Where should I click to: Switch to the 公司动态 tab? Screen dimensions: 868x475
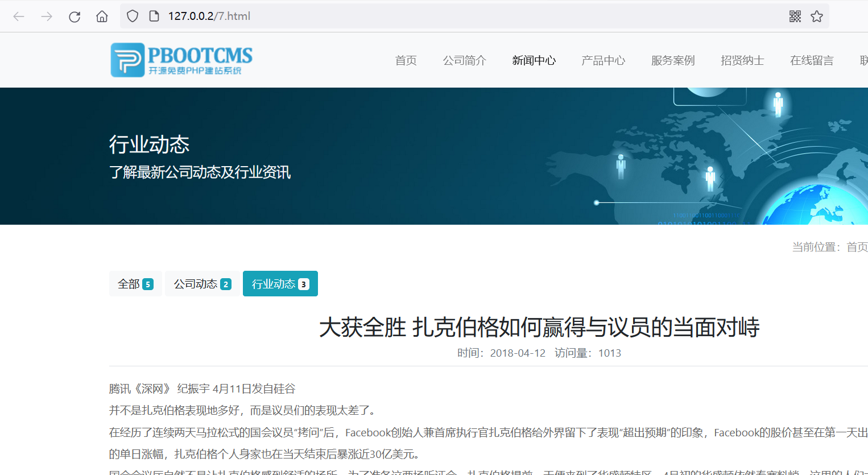[202, 283]
